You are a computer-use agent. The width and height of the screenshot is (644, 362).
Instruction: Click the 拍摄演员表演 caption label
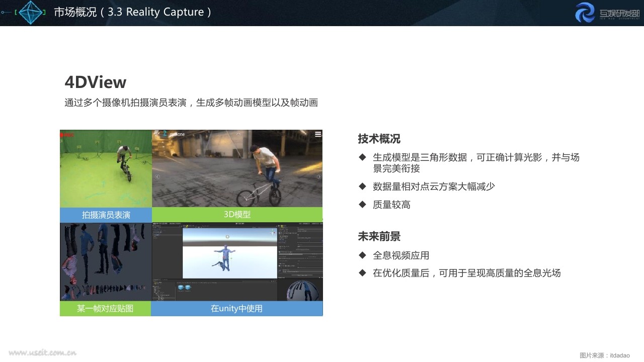pyautogui.click(x=106, y=215)
